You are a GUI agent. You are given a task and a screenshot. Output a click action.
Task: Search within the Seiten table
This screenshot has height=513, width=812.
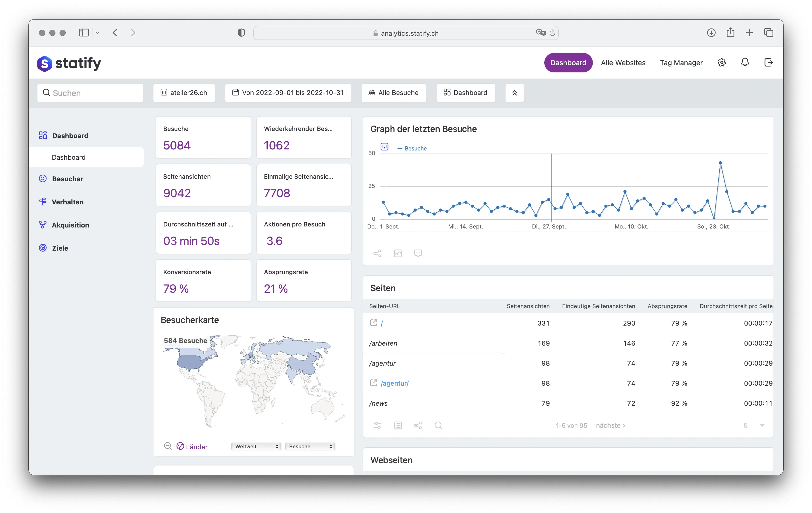[438, 425]
